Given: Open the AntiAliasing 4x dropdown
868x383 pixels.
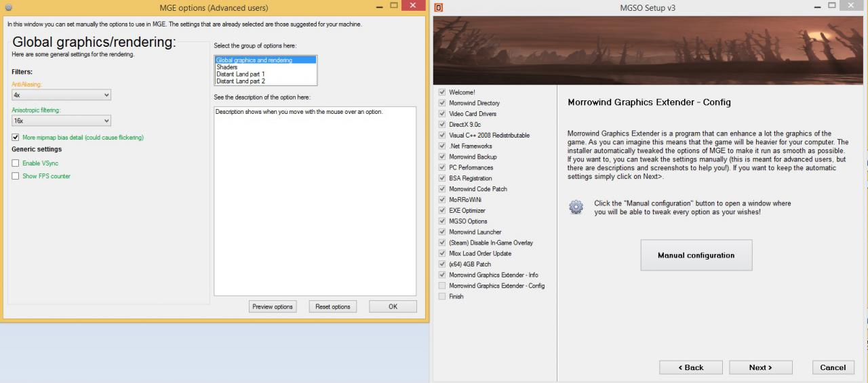Looking at the screenshot, I should 61,96.
